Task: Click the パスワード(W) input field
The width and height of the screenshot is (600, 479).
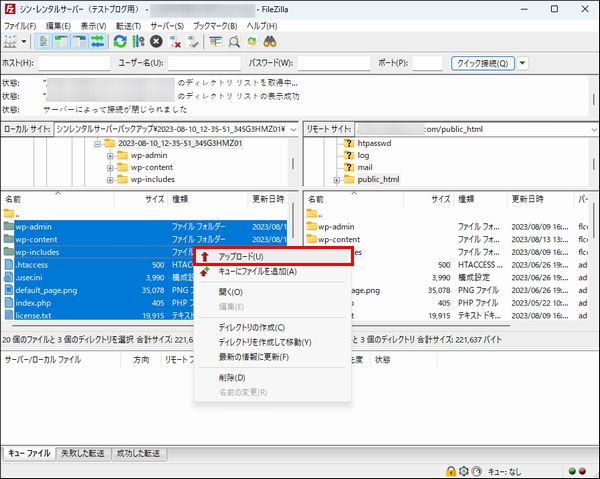Action: point(334,63)
